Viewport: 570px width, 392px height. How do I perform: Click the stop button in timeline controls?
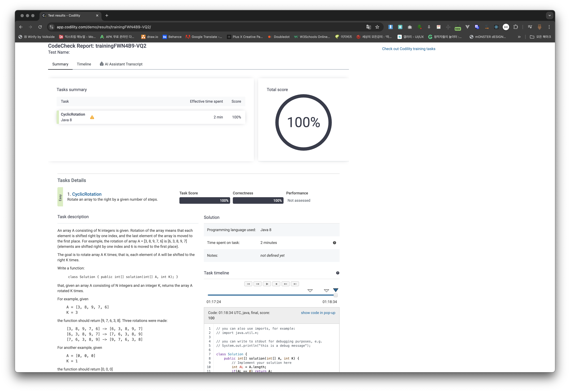point(276,284)
